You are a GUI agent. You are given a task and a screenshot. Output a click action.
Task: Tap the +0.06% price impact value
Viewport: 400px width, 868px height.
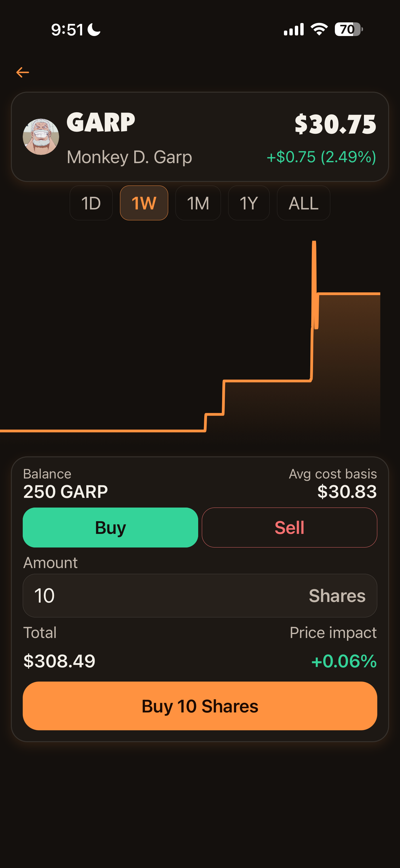(x=344, y=661)
